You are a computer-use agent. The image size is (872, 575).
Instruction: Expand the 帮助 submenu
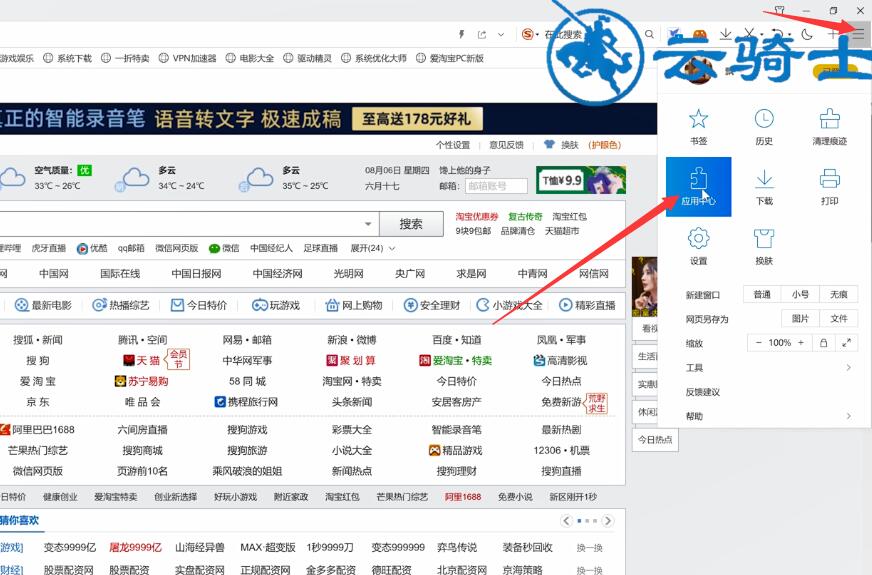click(768, 416)
